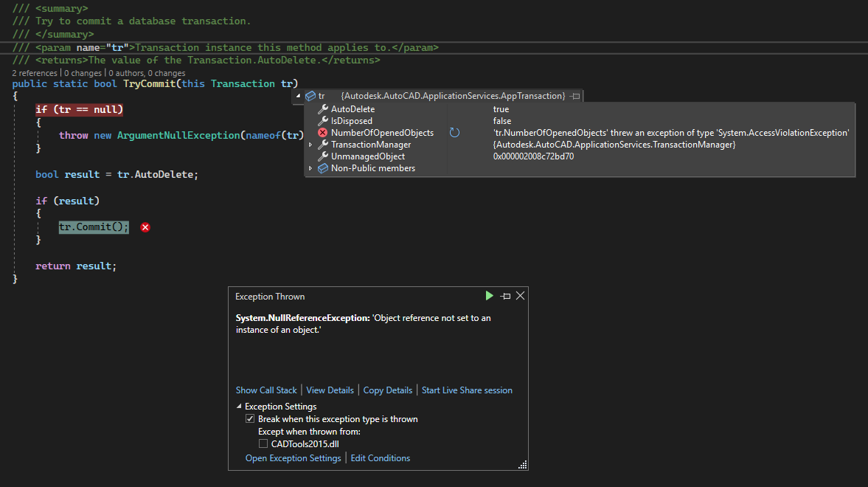Pin the Exception Thrown window in place

point(505,295)
